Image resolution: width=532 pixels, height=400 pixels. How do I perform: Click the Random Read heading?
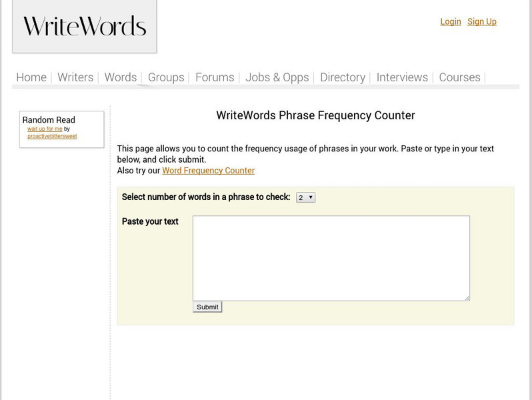[49, 120]
